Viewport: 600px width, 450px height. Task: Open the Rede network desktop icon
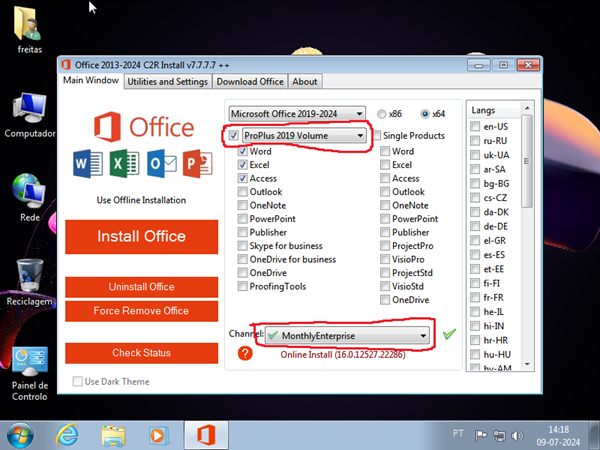(x=29, y=197)
